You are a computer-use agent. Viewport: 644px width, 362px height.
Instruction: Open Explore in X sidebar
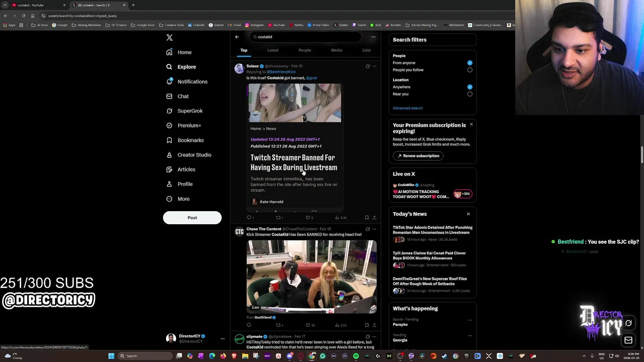click(x=181, y=67)
